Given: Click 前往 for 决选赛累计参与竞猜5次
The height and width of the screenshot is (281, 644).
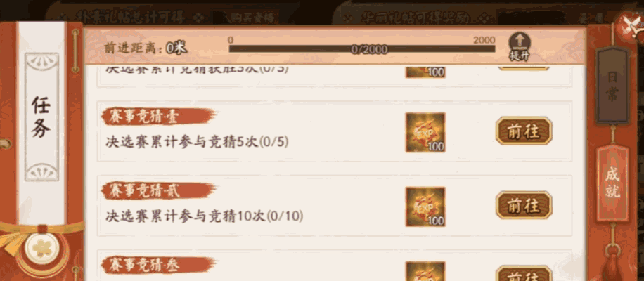Looking at the screenshot, I should coord(523,131).
